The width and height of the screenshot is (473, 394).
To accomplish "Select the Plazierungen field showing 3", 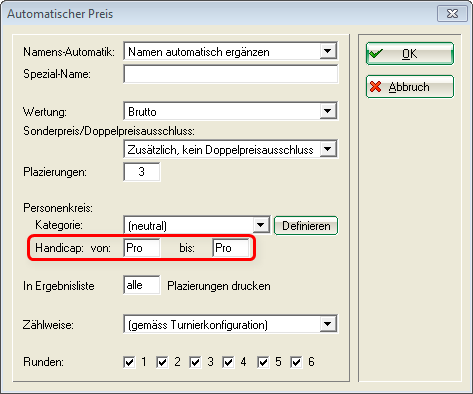I will (x=142, y=172).
